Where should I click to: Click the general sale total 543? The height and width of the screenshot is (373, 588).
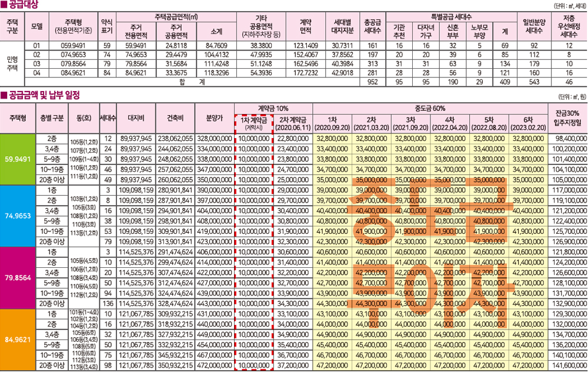click(x=534, y=82)
